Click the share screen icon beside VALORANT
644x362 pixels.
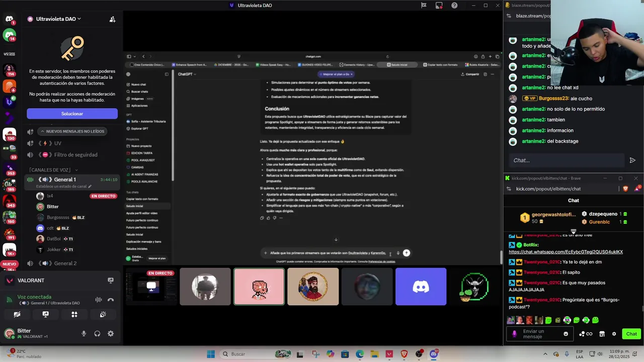coord(111,280)
